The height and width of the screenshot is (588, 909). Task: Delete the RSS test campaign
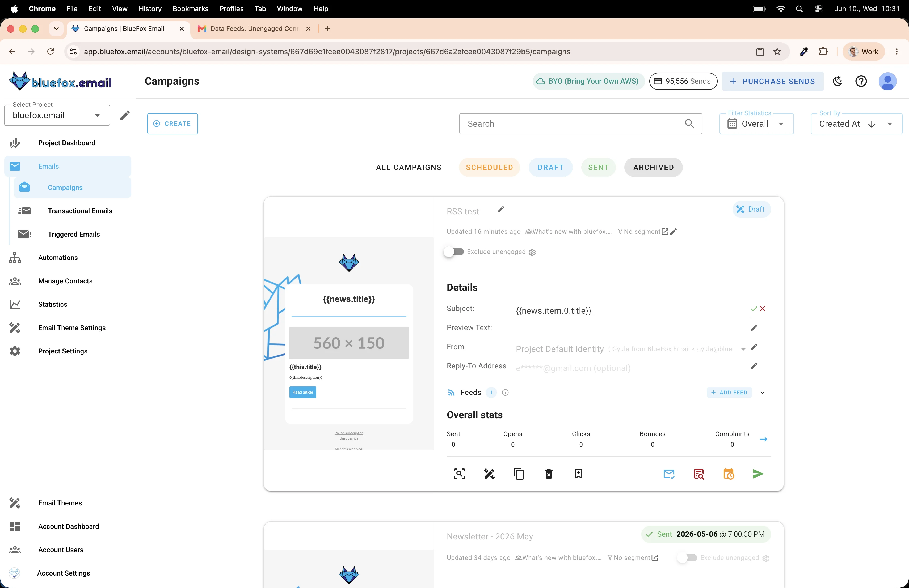pos(549,474)
